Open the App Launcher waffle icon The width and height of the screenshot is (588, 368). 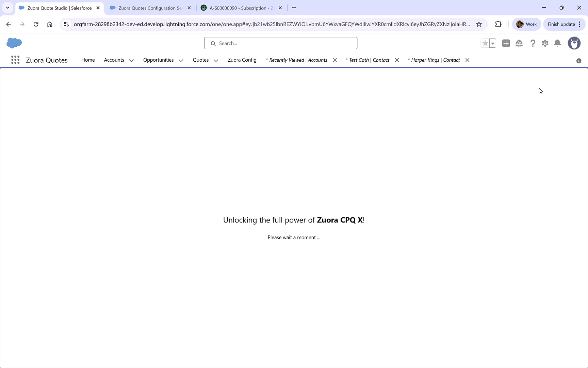tap(15, 60)
